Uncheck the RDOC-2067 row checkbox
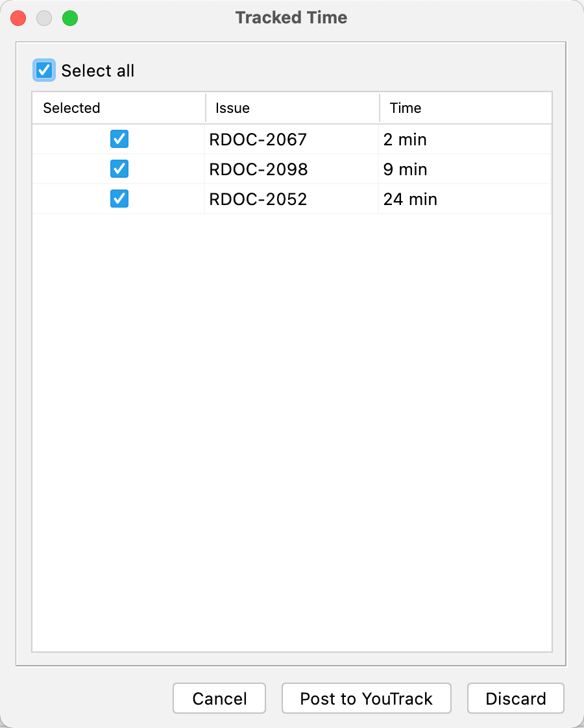Image resolution: width=584 pixels, height=728 pixels. [119, 139]
